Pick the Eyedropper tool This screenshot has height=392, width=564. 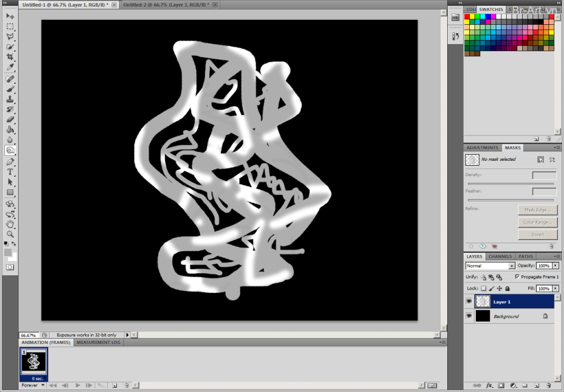click(10, 68)
